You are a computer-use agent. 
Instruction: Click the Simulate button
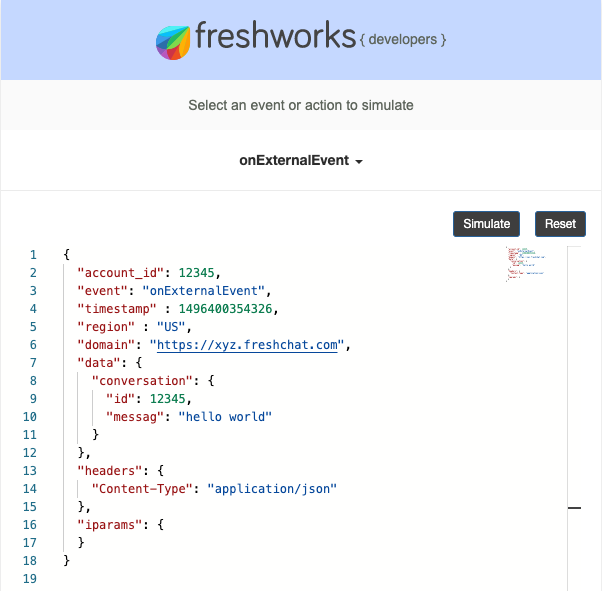486,224
